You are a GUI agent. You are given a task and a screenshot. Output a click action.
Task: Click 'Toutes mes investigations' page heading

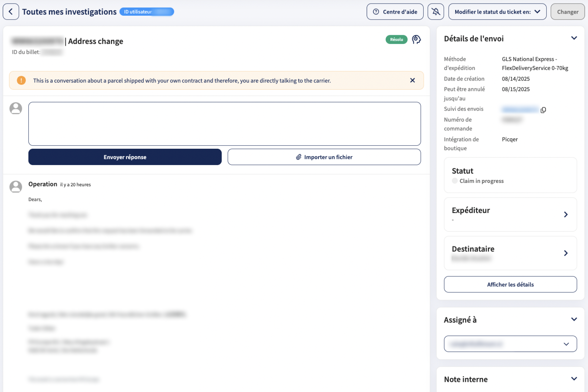click(69, 12)
